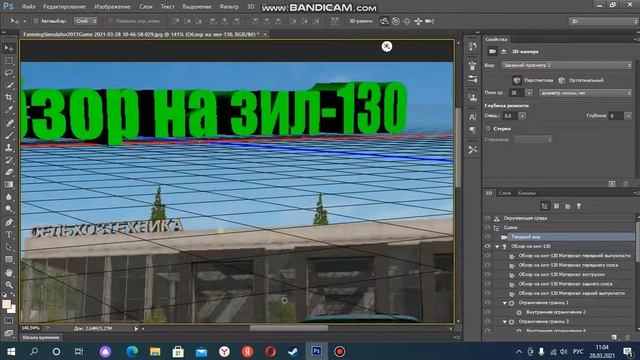The width and height of the screenshot is (640, 360).
Task: Select the Crop tool
Action: (9, 98)
